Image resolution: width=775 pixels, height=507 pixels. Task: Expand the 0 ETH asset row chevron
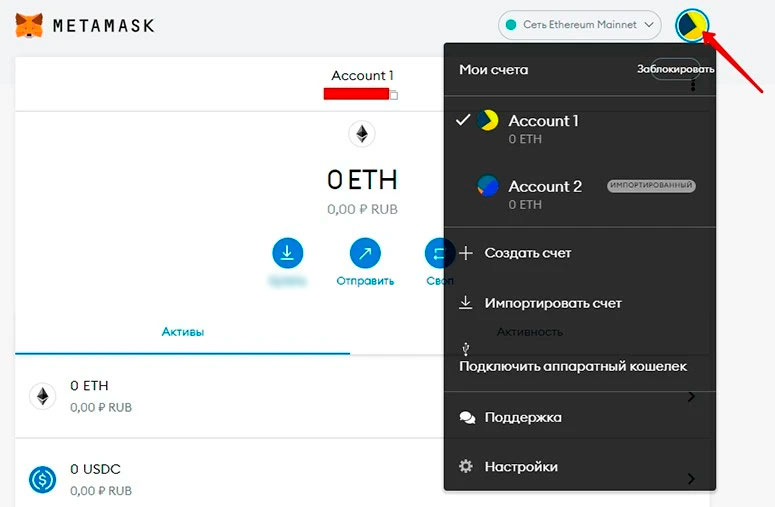[691, 397]
